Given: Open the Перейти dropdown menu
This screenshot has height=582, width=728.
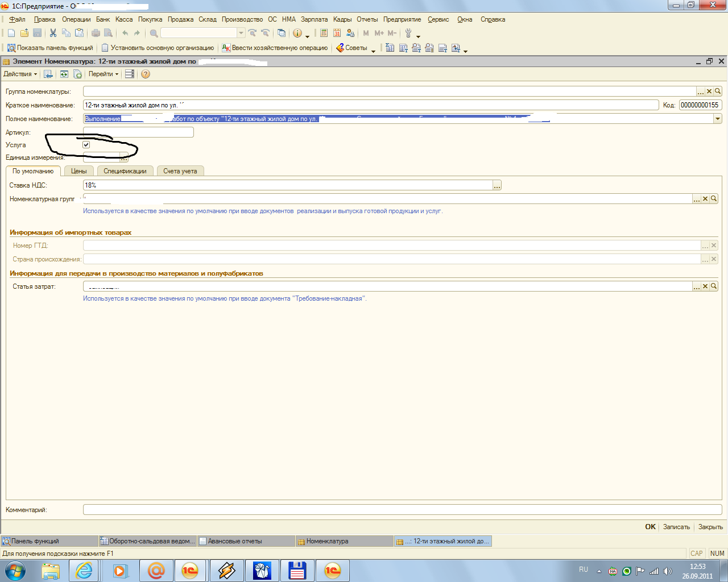Looking at the screenshot, I should click(x=104, y=74).
